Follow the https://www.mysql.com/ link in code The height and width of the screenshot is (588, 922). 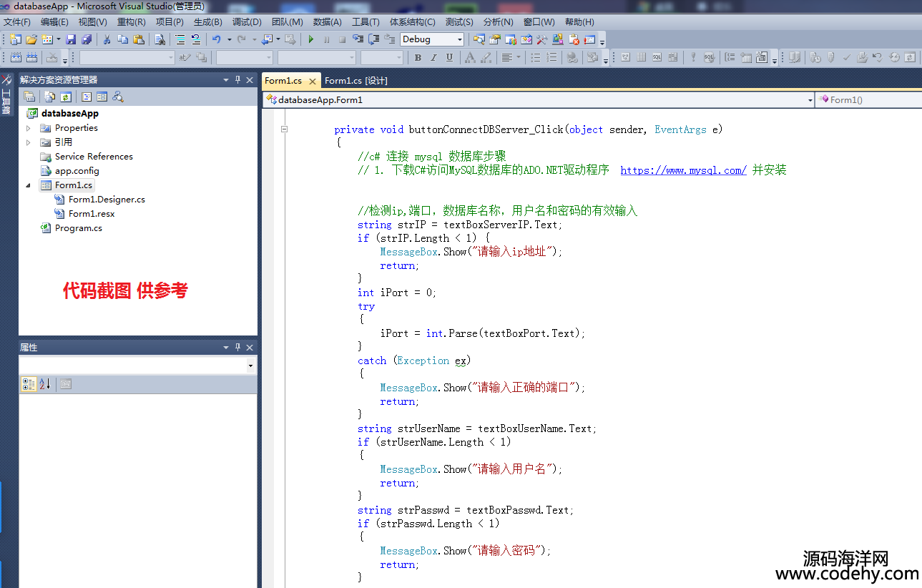point(683,170)
